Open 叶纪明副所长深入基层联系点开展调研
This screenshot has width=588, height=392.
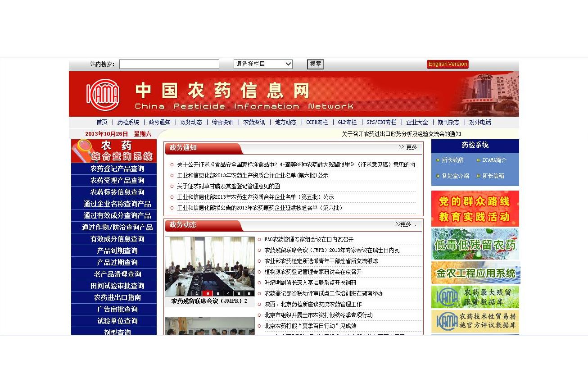click(x=310, y=283)
